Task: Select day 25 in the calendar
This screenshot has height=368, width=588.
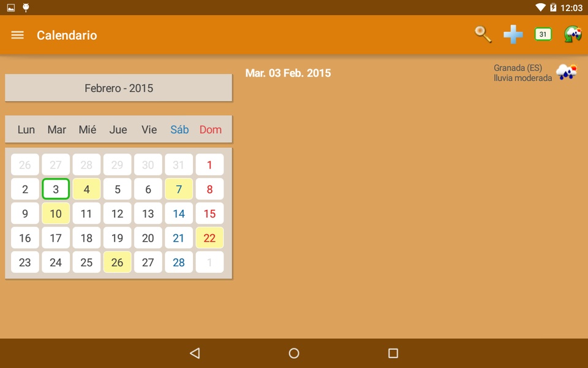Action: click(x=86, y=262)
